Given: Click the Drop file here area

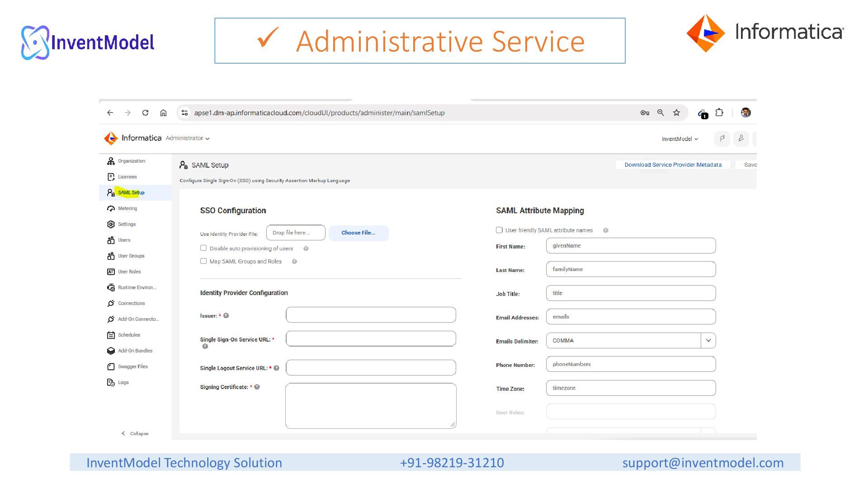Looking at the screenshot, I should point(296,233).
